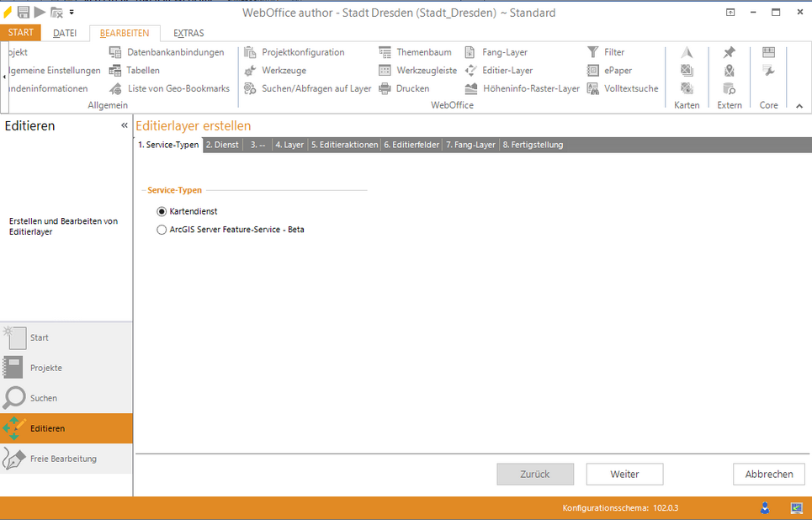Click the database search icon in Extern
The height and width of the screenshot is (520, 812).
(730, 88)
